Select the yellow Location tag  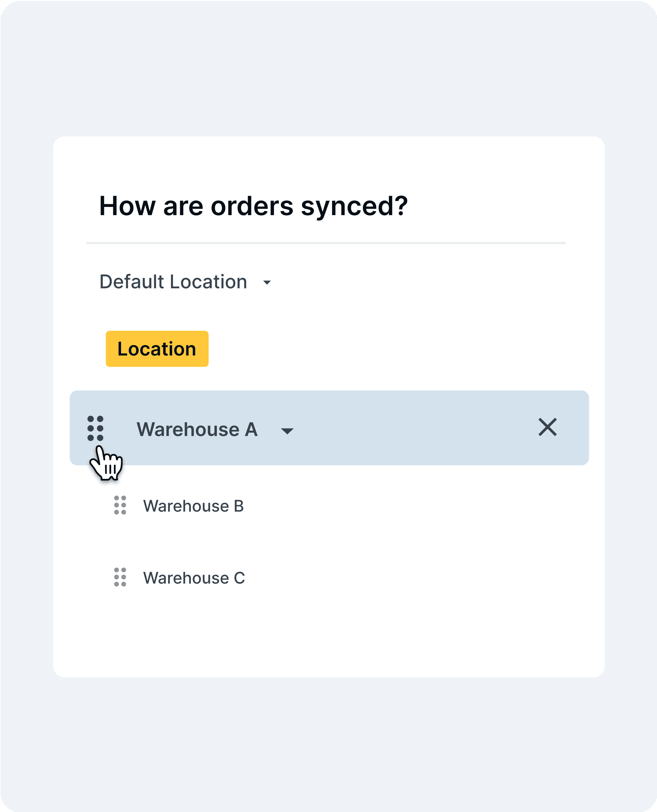(x=157, y=349)
